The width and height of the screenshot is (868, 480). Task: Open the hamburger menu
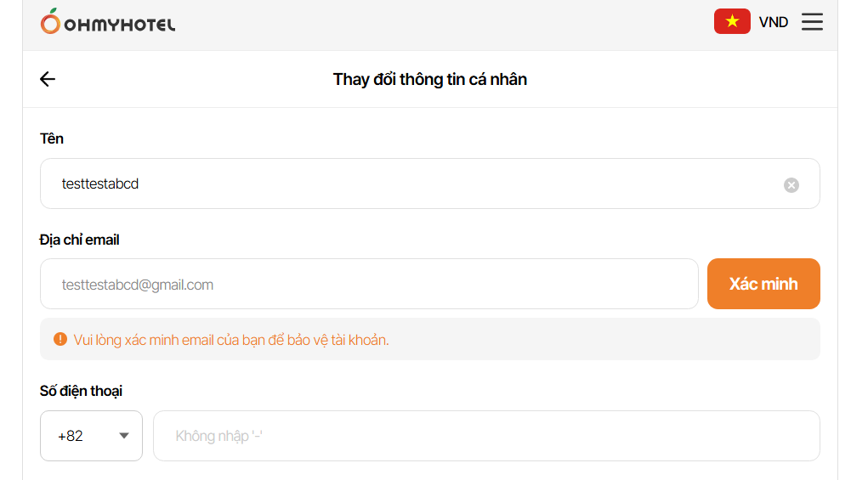tap(812, 22)
